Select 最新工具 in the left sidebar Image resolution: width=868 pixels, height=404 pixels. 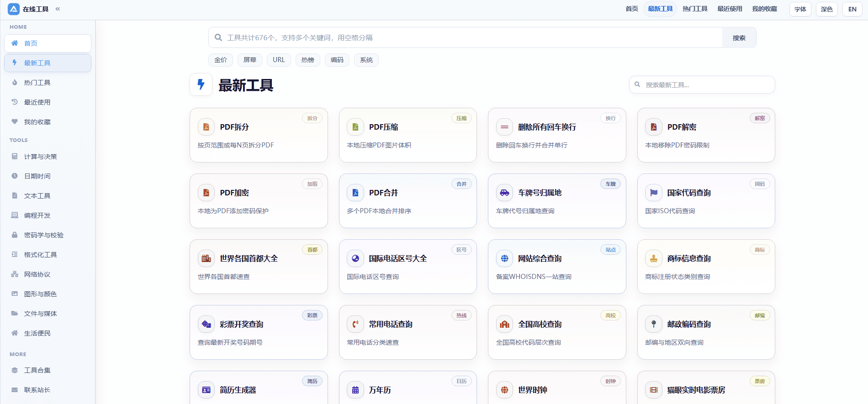(x=48, y=63)
